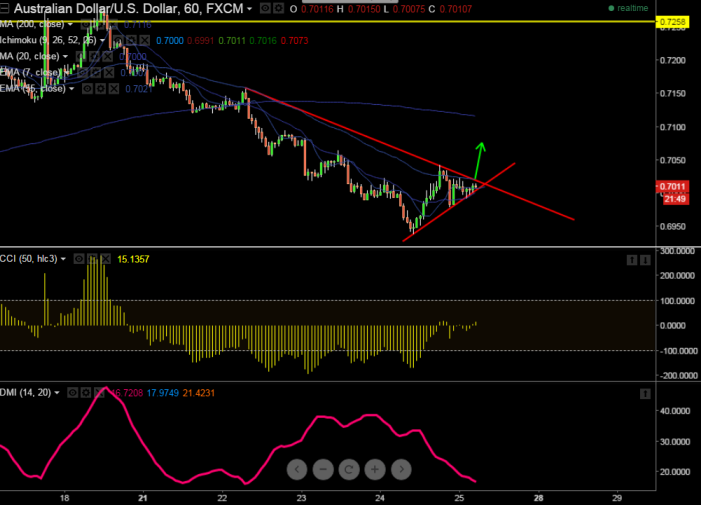
Task: Click the realtime data status indicator
Action: point(628,8)
